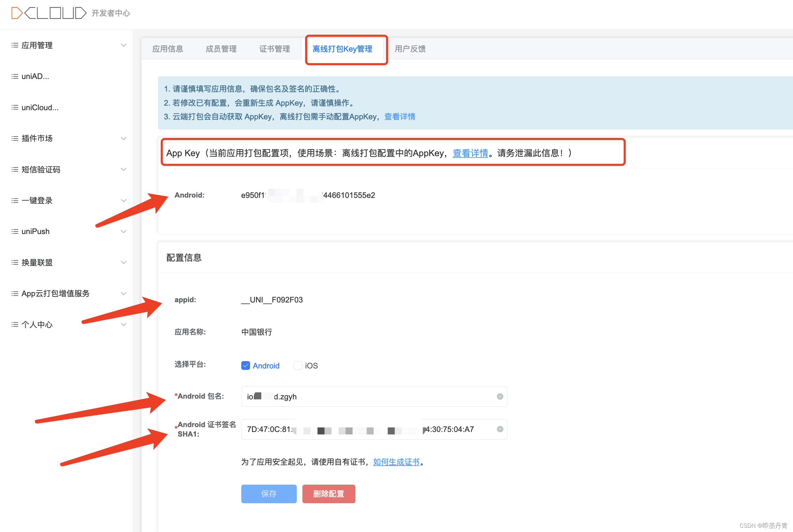Open uniAD... in the sidebar
The width and height of the screenshot is (793, 532).
(35, 76)
